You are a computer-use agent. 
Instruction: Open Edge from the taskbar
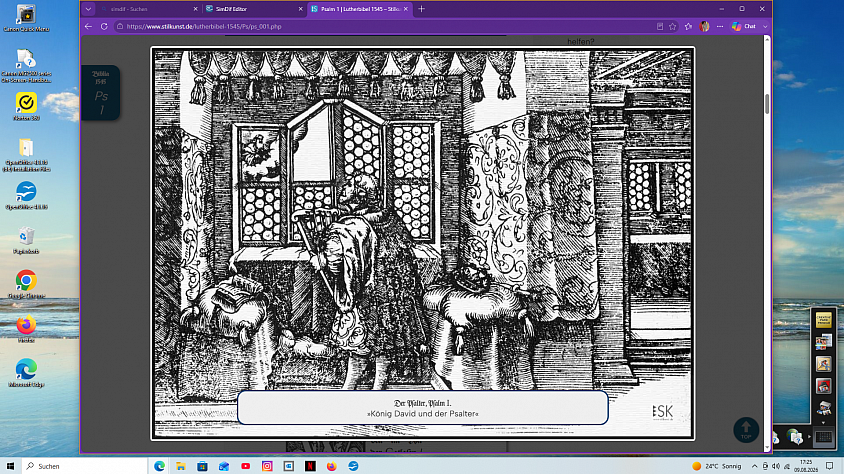159,466
